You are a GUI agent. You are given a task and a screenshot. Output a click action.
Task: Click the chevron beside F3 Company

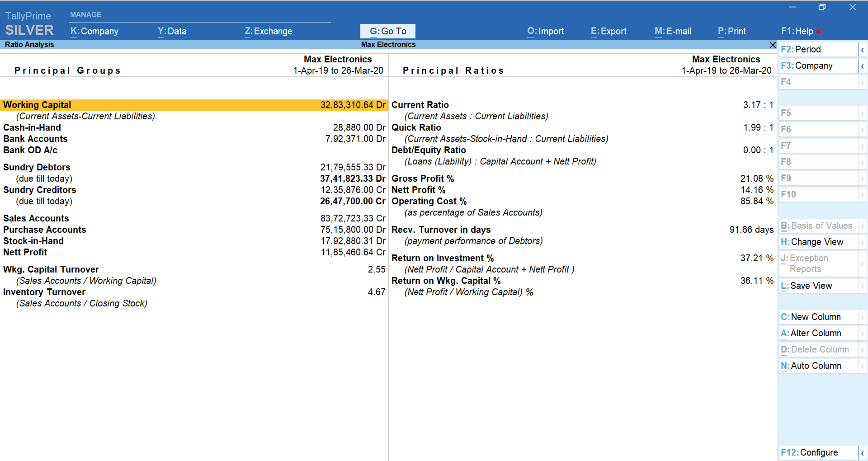coord(863,66)
